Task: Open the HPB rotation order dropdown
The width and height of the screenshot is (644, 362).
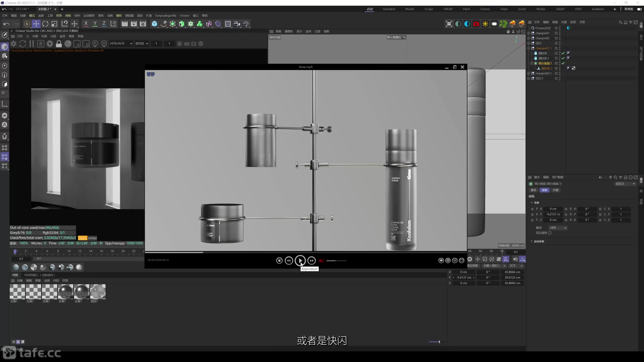Action: [558, 228]
